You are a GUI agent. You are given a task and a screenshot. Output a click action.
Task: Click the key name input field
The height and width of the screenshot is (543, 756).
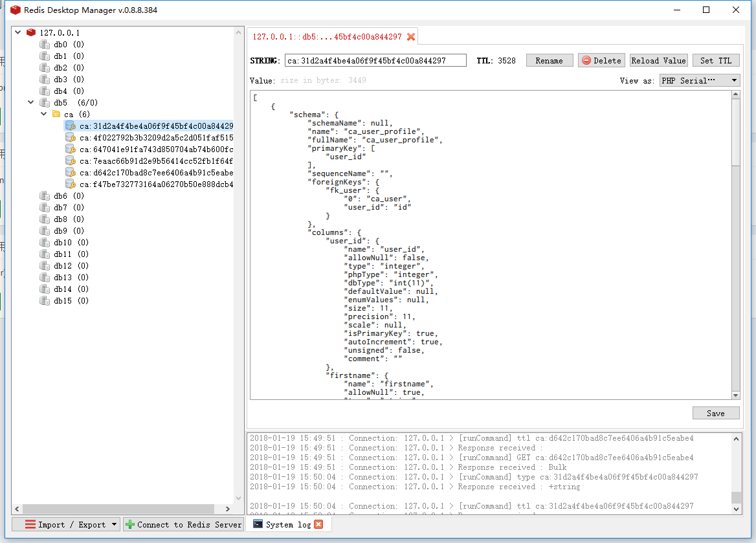375,60
